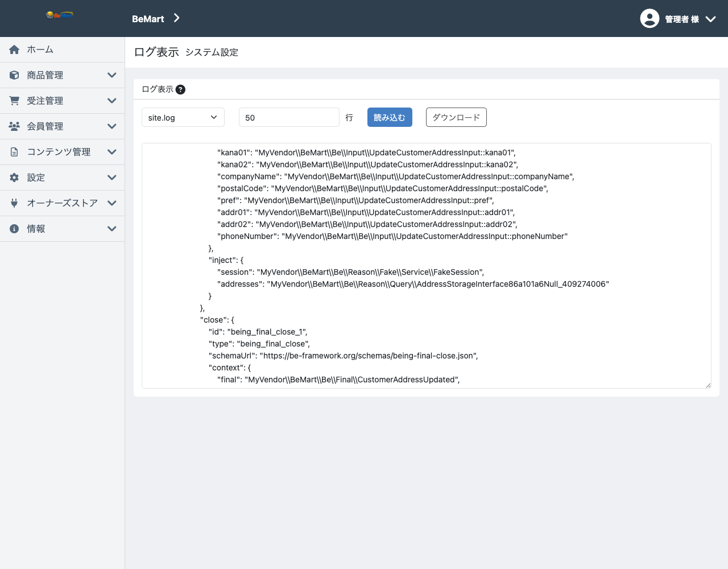
Task: Click the settings gear icon
Action: (14, 178)
